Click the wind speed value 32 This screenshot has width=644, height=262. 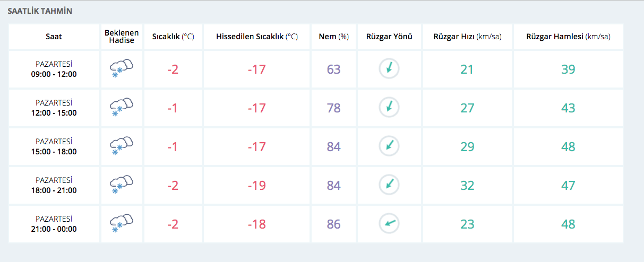click(x=467, y=186)
